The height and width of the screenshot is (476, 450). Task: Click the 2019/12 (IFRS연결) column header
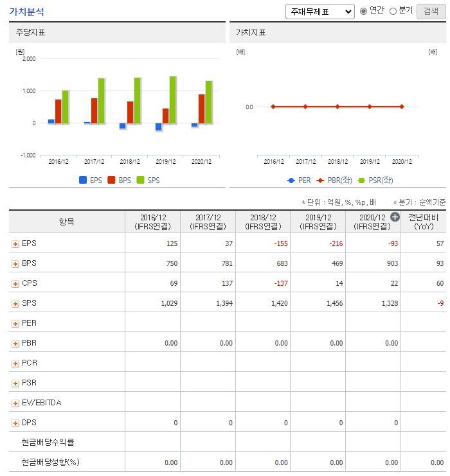tap(318, 222)
